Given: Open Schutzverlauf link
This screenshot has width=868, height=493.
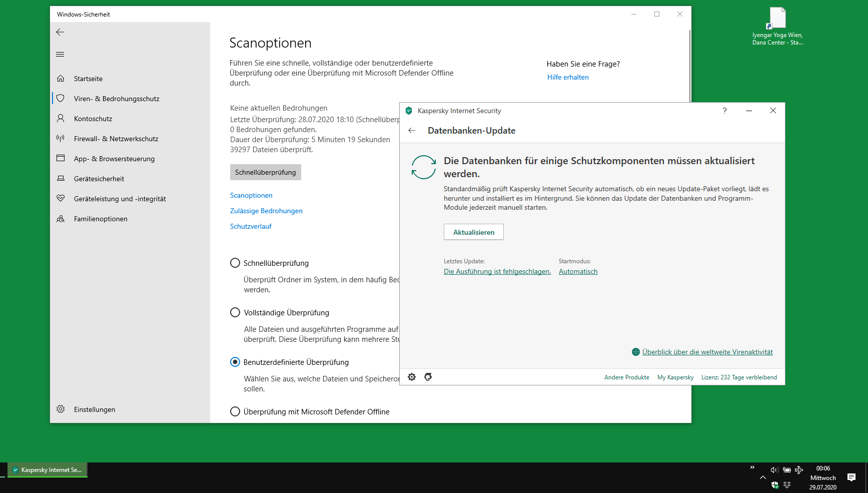Looking at the screenshot, I should point(251,226).
